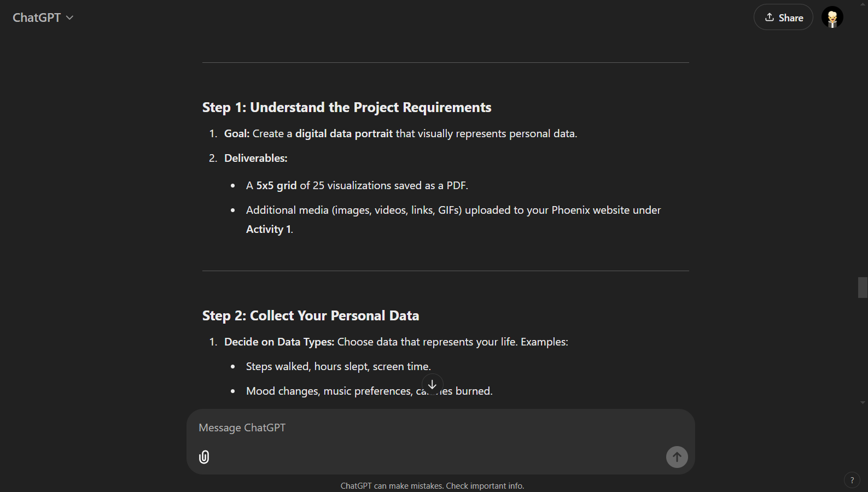Click the bold "Activity 1" text
This screenshot has width=868, height=492.
(x=269, y=230)
